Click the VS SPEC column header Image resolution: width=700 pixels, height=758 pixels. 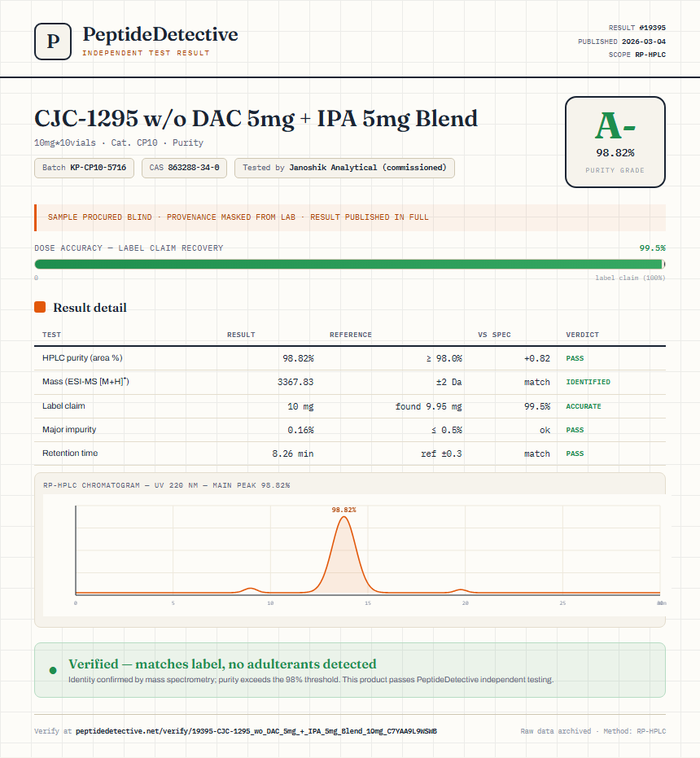[x=494, y=335]
